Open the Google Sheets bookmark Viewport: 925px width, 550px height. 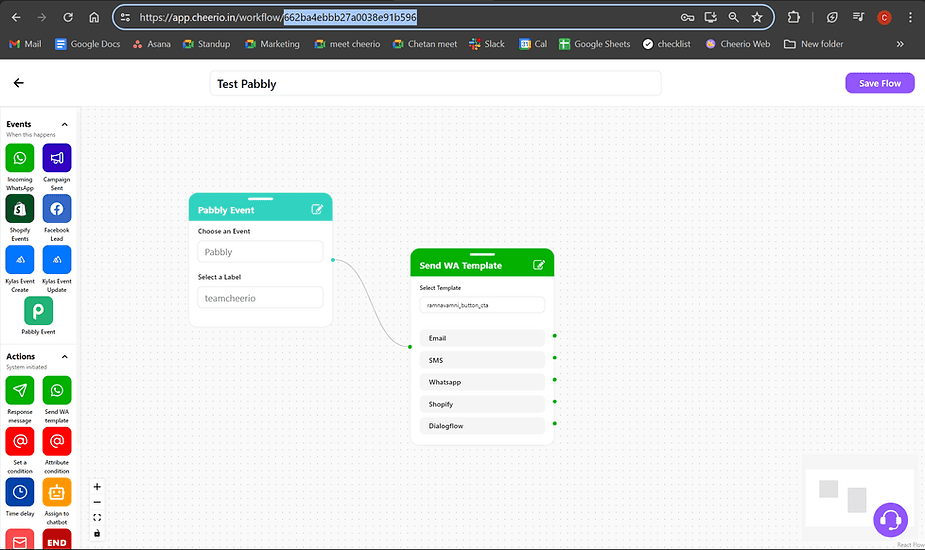click(594, 44)
